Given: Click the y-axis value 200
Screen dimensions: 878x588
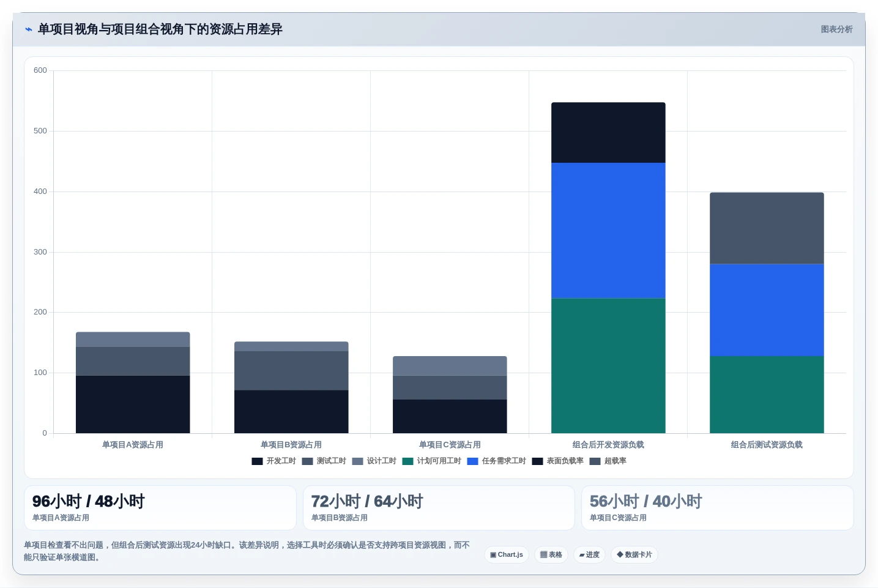Looking at the screenshot, I should pyautogui.click(x=40, y=312).
